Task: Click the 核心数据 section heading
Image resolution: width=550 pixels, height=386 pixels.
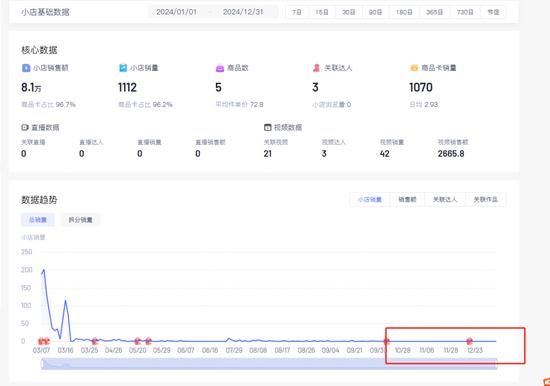Action: pyautogui.click(x=39, y=50)
